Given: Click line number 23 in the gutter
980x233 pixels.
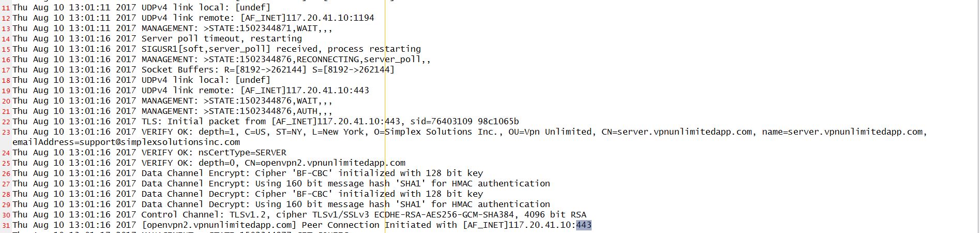Looking at the screenshot, I should tap(6, 133).
